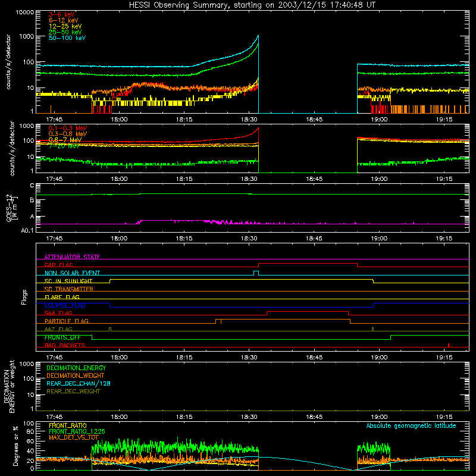Click the GOES-12 vertical axis label
Screen dimensions: 476x476
pyautogui.click(x=11, y=208)
